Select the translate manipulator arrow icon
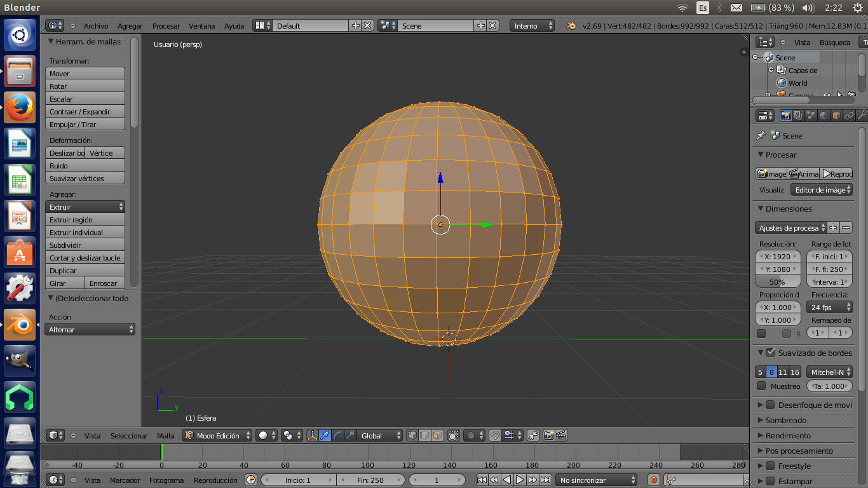The image size is (868, 488). tap(325, 436)
